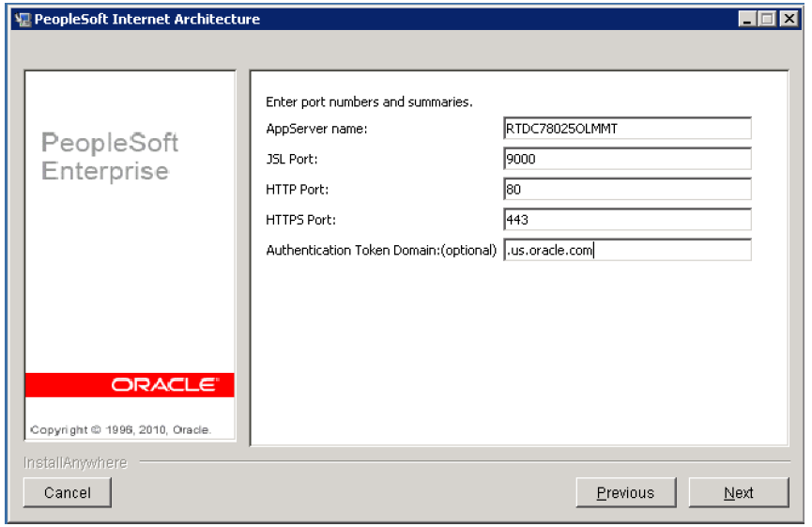Click the Oracle logo banner

(x=130, y=385)
